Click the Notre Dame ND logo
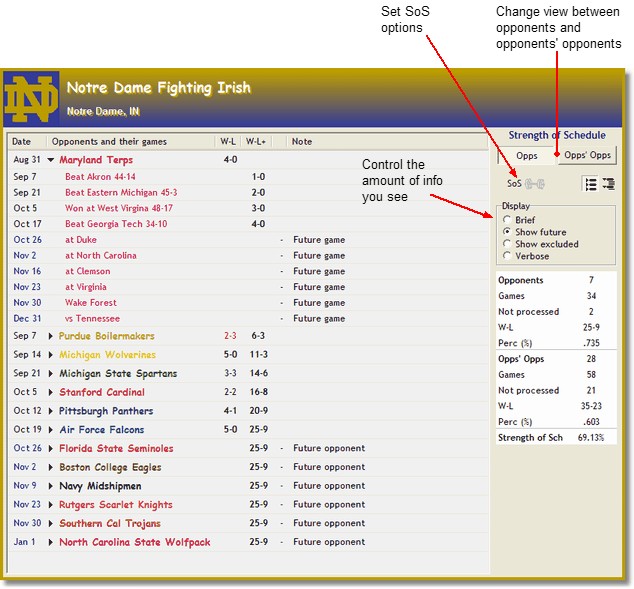Image resolution: width=634 pixels, height=589 pixels. [32, 98]
